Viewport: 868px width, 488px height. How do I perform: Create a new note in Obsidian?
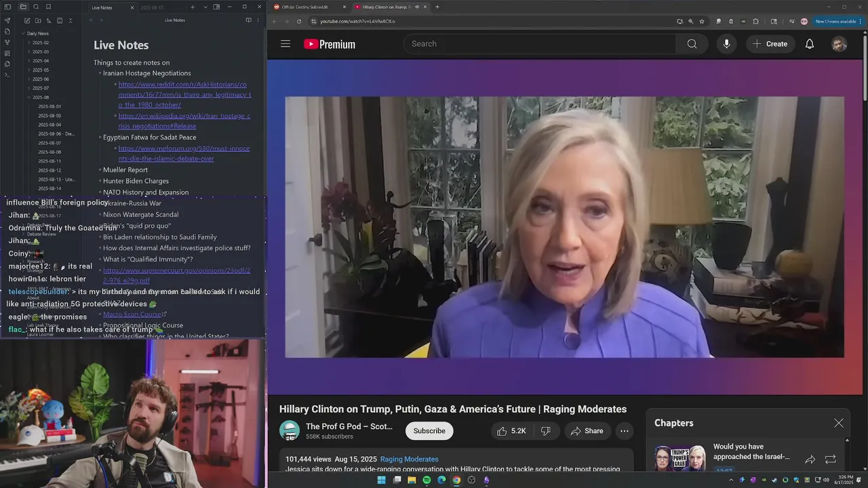click(27, 20)
